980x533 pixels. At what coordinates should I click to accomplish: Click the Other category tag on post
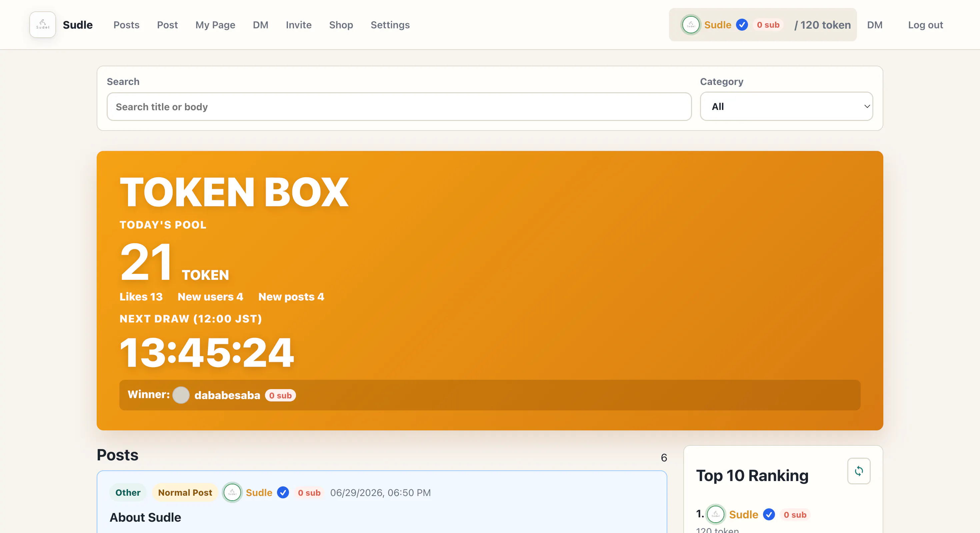tap(128, 492)
